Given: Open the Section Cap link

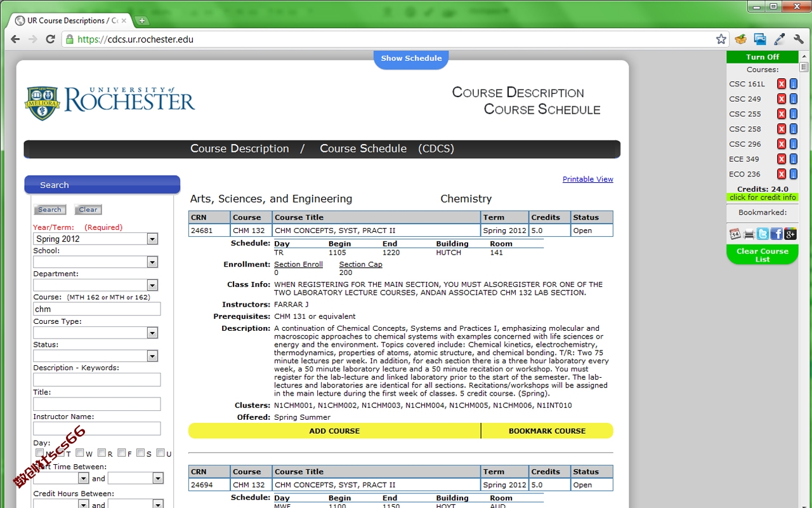Looking at the screenshot, I should coord(360,264).
